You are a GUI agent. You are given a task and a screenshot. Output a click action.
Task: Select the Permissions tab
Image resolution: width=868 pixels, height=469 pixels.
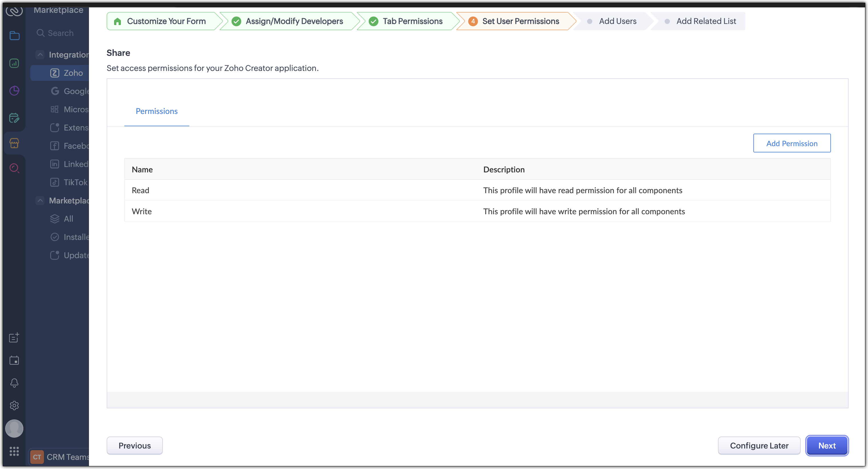(156, 111)
